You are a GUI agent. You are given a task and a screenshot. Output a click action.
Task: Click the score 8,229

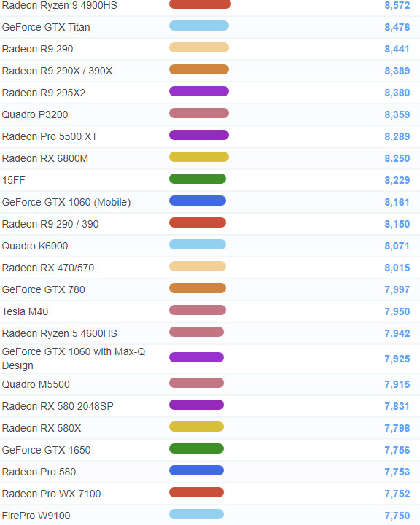(397, 180)
